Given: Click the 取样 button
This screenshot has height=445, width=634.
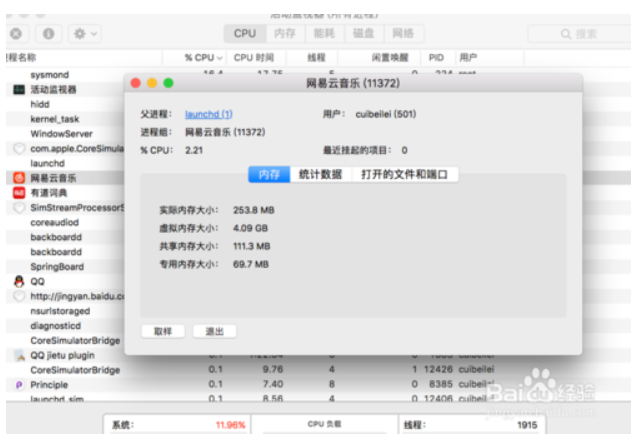Looking at the screenshot, I should 163,331.
